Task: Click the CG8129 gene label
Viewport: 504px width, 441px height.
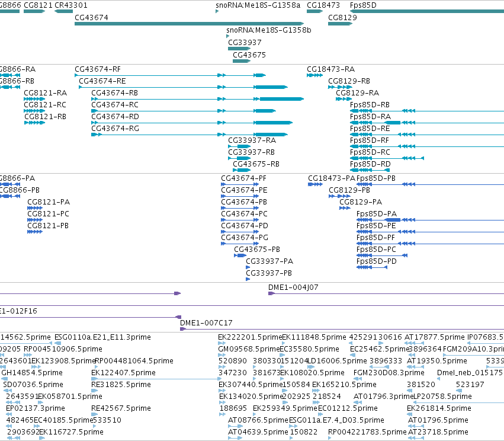Action: point(342,18)
